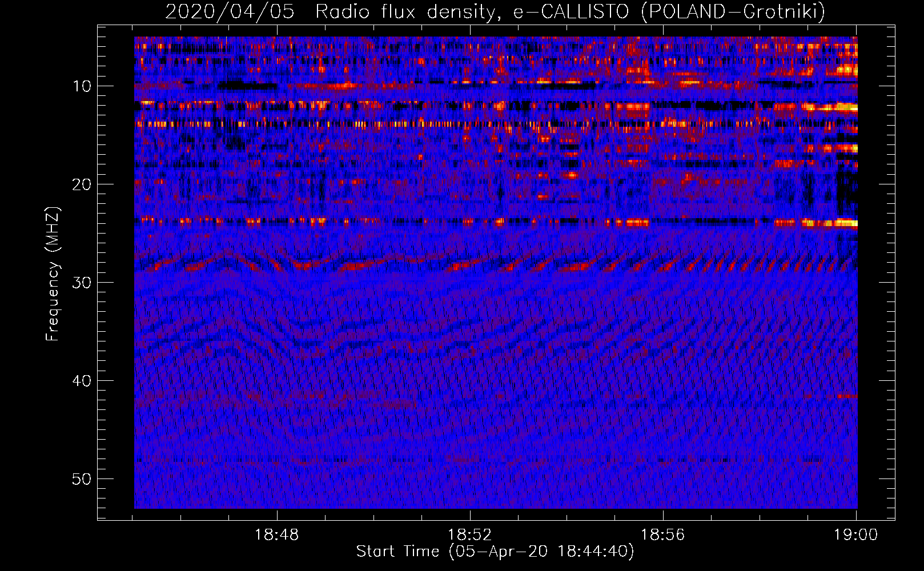Click the frequency tick label 40
The image size is (924, 571).
82,381
